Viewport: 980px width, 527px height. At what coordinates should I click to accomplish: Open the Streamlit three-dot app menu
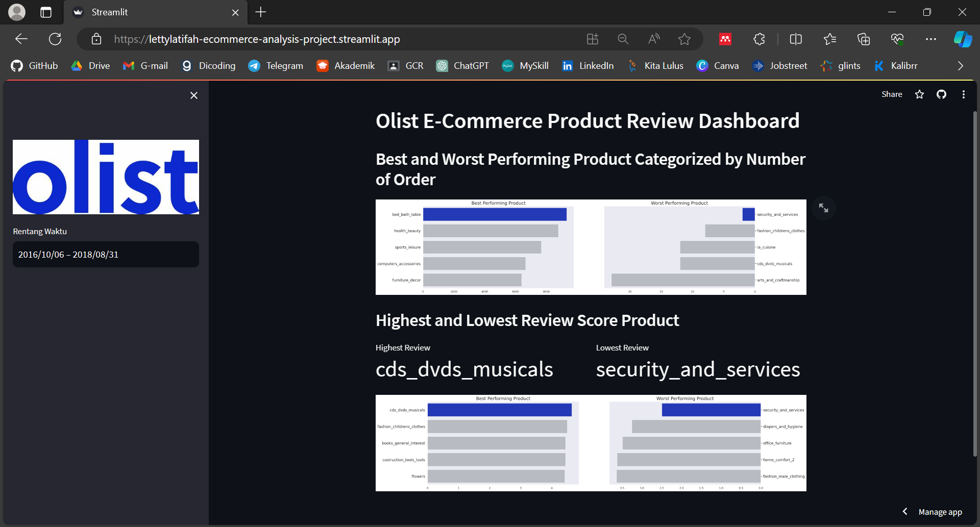[963, 94]
